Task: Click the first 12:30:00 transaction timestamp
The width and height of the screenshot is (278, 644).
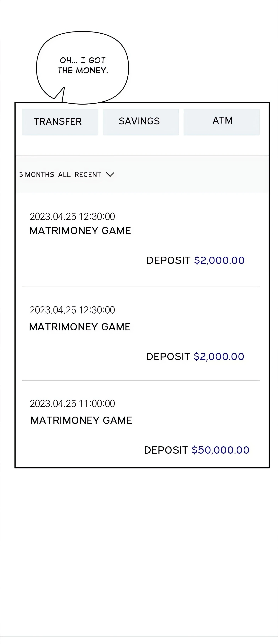Action: (72, 216)
